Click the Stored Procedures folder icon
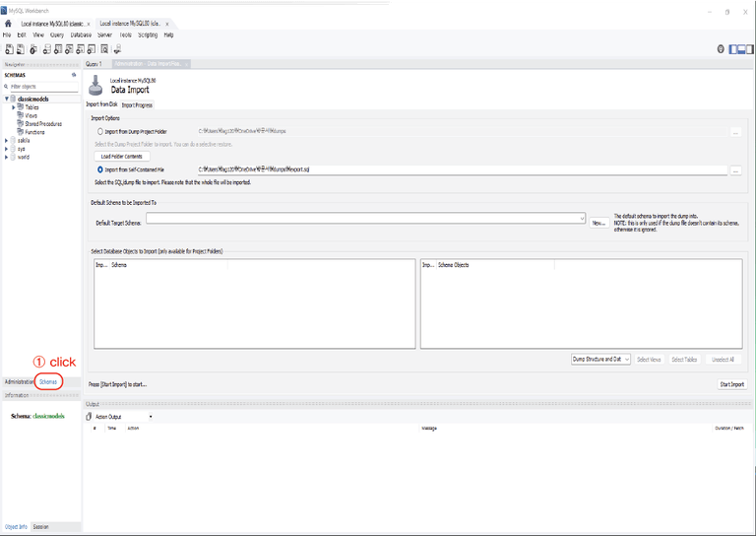This screenshot has height=536, width=756. click(x=21, y=123)
